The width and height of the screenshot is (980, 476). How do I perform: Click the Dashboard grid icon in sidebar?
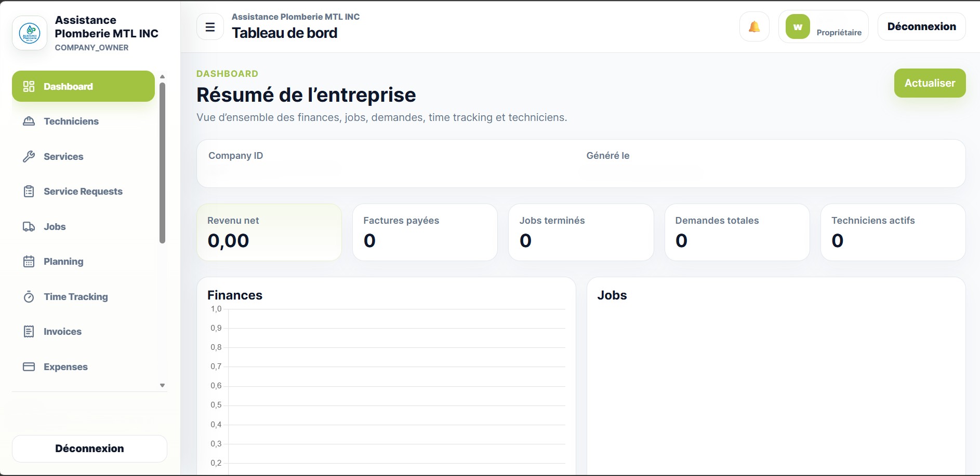click(x=29, y=87)
